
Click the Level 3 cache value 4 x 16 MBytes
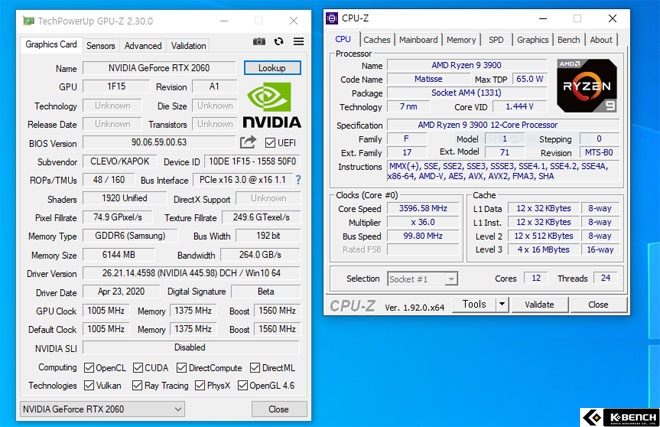(543, 250)
